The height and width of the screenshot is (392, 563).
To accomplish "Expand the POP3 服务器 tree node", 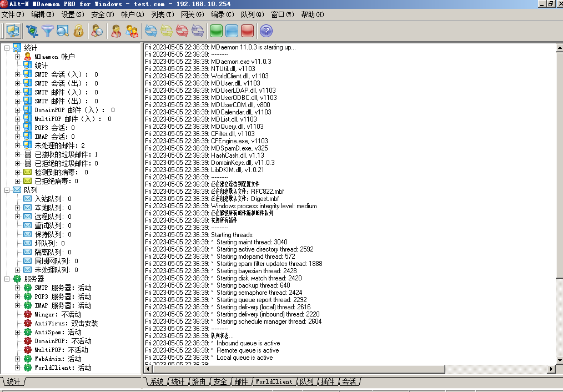I will pyautogui.click(x=17, y=296).
